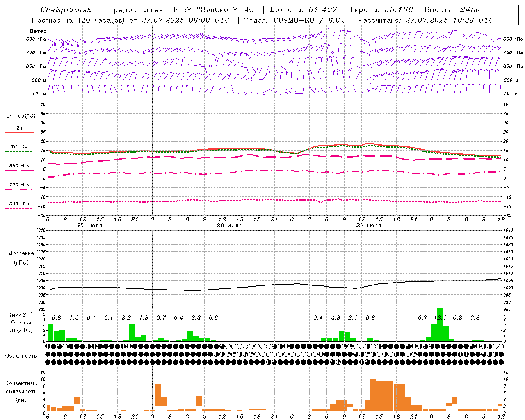
Task: Click the forecast start time 27.07.2025 06:00 UTC
Action: click(185, 20)
